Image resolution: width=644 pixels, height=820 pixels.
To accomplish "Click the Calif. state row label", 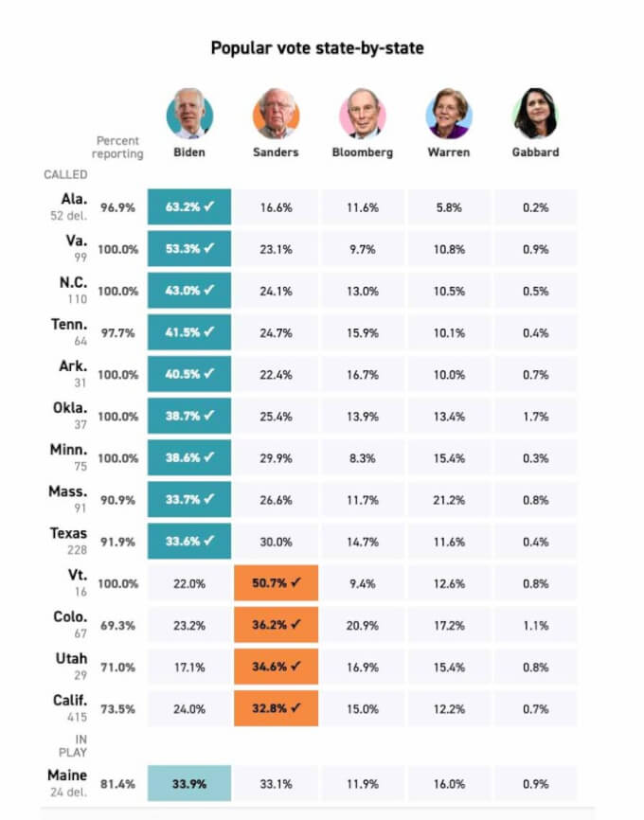I will 69,707.
